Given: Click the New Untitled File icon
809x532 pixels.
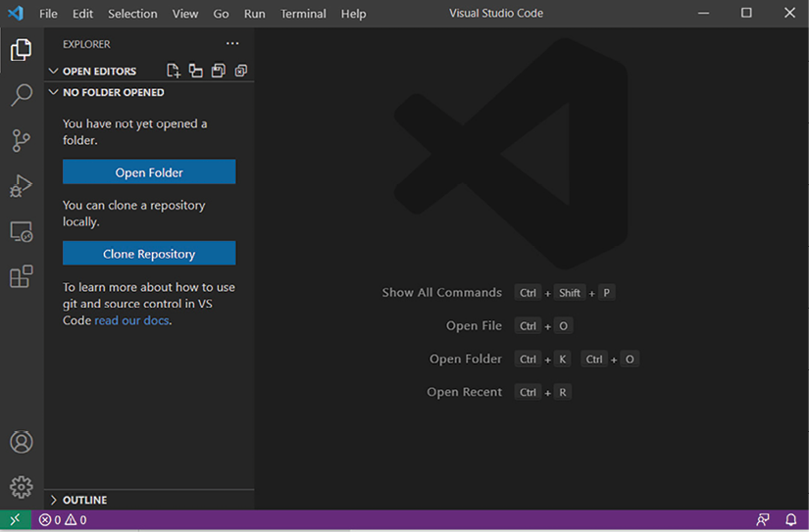Looking at the screenshot, I should (174, 71).
